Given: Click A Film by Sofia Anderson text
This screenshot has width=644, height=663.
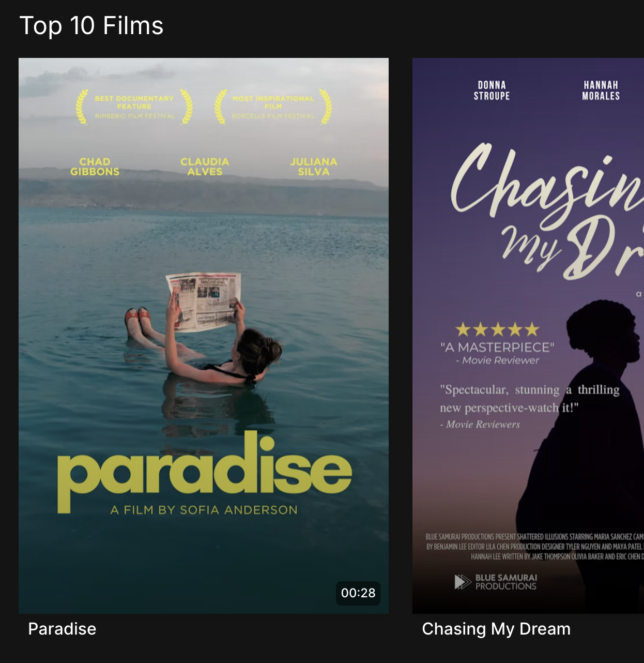Looking at the screenshot, I should click(204, 510).
